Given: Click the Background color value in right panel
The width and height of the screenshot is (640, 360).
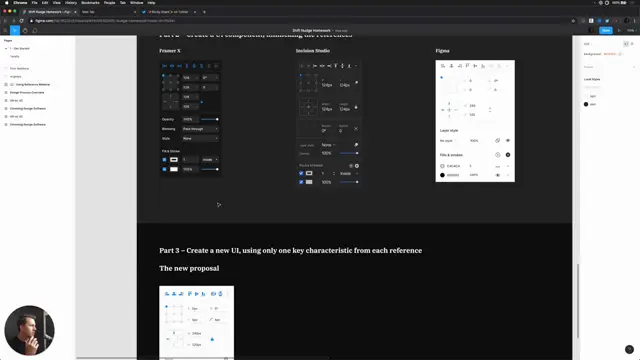Looking at the screenshot, I should click(x=609, y=54).
